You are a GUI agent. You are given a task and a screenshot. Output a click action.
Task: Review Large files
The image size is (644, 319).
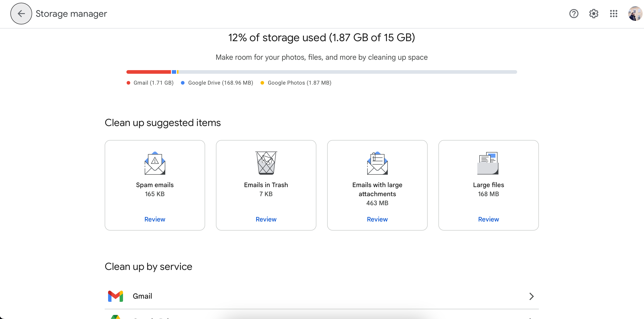[488, 219]
